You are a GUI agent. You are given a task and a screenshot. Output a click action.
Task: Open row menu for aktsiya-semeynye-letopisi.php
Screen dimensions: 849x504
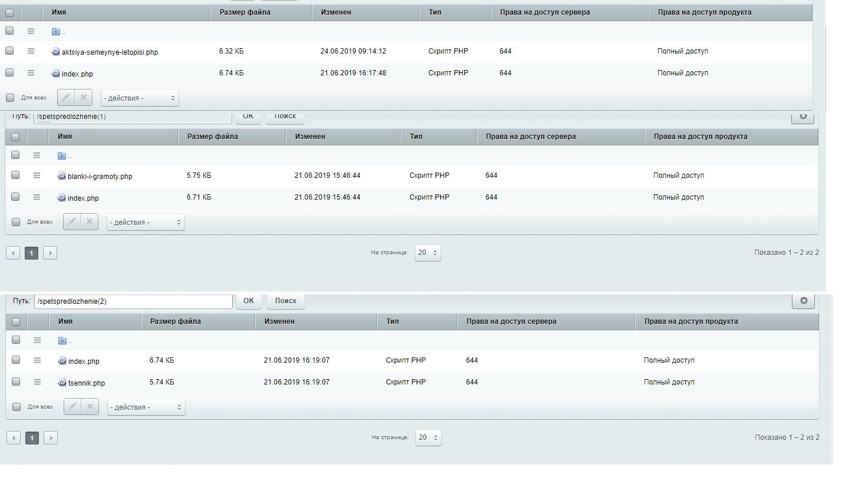[x=31, y=51]
